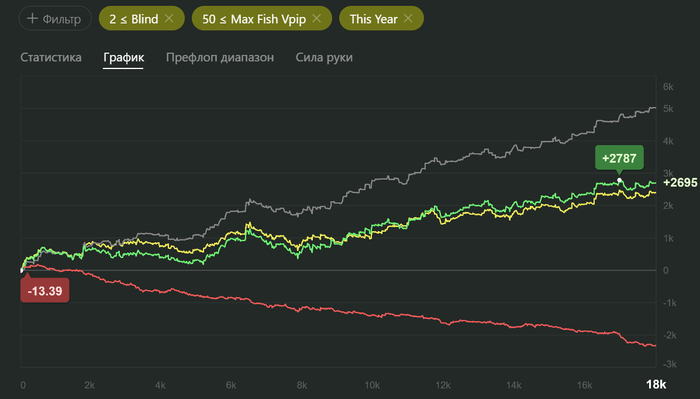Viewport: 700px width, 399px height.
Task: Edit the This Year filter chip
Action: click(x=373, y=19)
